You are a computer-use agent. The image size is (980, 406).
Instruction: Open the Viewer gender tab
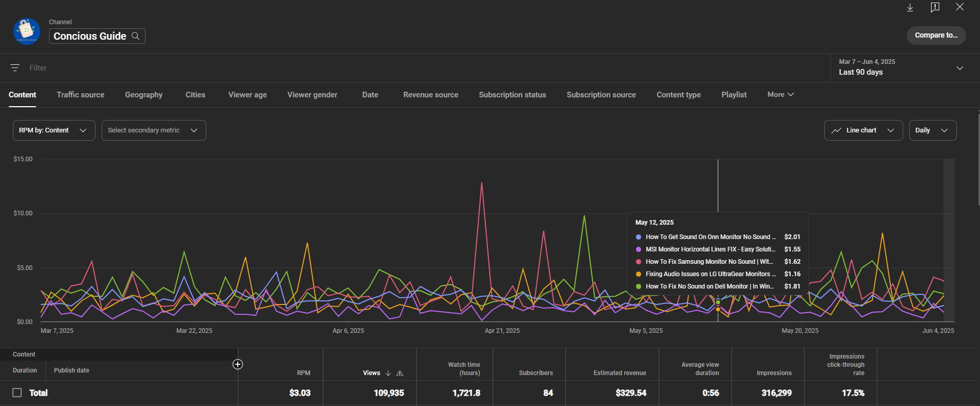312,95
